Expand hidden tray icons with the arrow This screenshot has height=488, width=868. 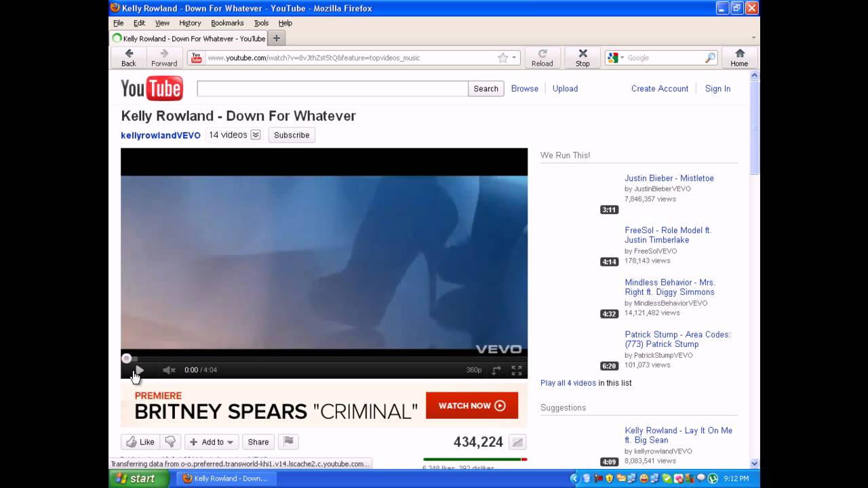pos(574,479)
